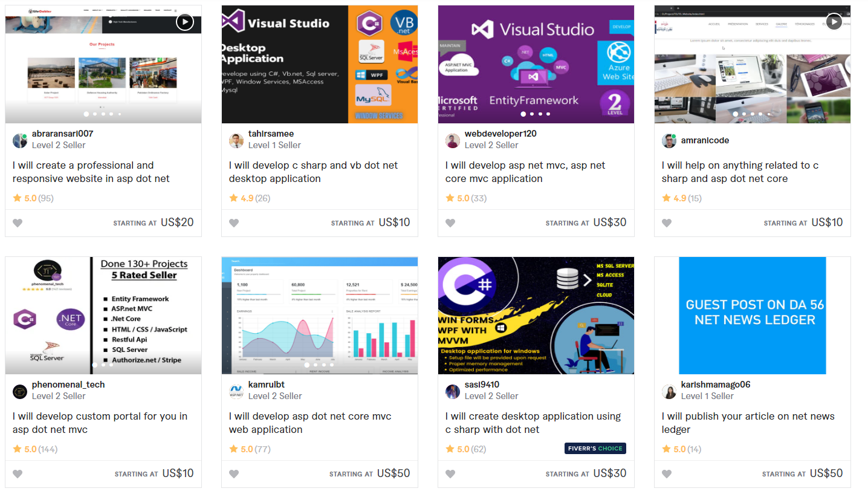Open gig 'develop custom portal for you'

pos(100,423)
